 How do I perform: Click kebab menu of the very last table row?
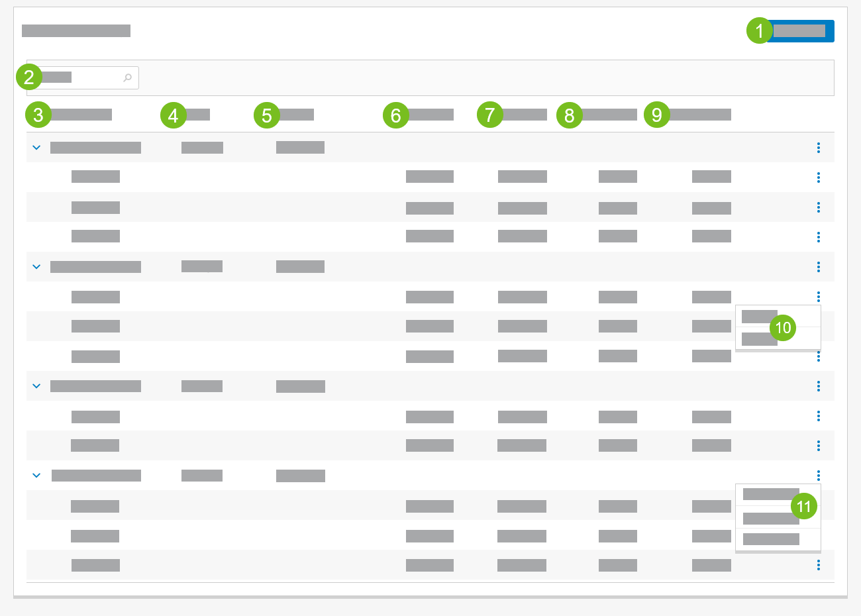click(x=819, y=565)
